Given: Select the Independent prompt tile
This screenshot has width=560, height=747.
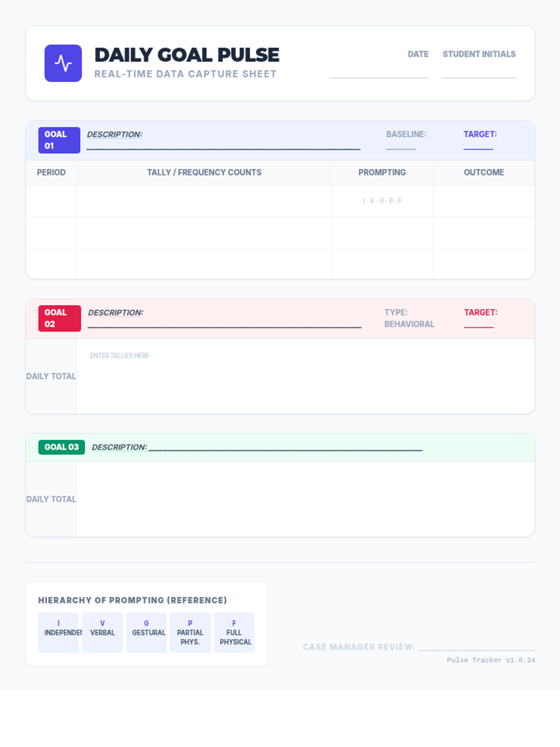Looking at the screenshot, I should [x=59, y=633].
